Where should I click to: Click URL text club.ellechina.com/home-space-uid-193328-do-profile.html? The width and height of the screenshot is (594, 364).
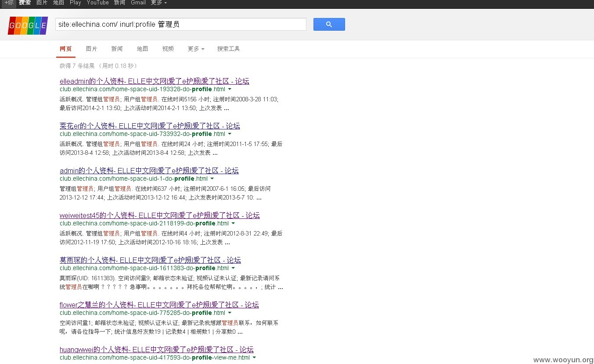coord(142,89)
